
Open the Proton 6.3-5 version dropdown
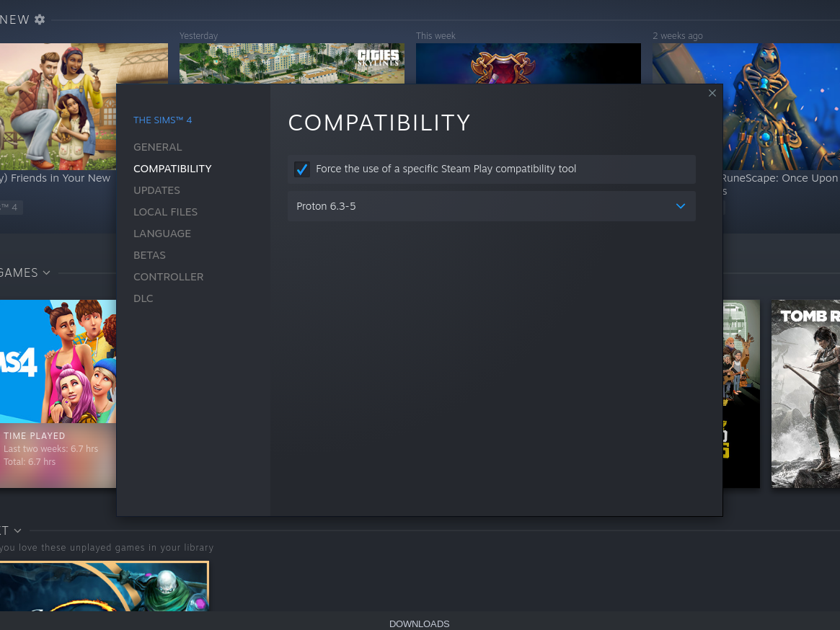click(491, 206)
